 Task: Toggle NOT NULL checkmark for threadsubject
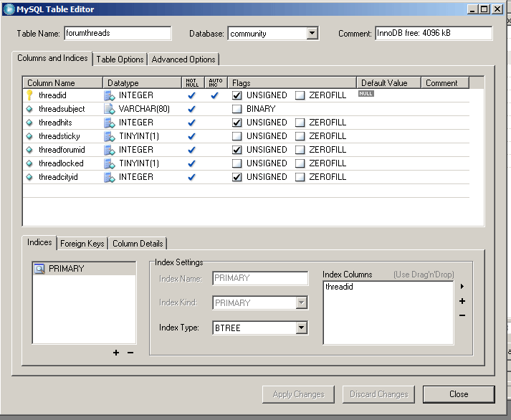(191, 109)
